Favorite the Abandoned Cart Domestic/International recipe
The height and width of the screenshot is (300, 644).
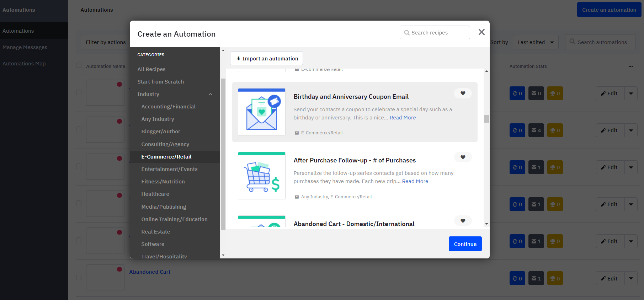tap(463, 221)
